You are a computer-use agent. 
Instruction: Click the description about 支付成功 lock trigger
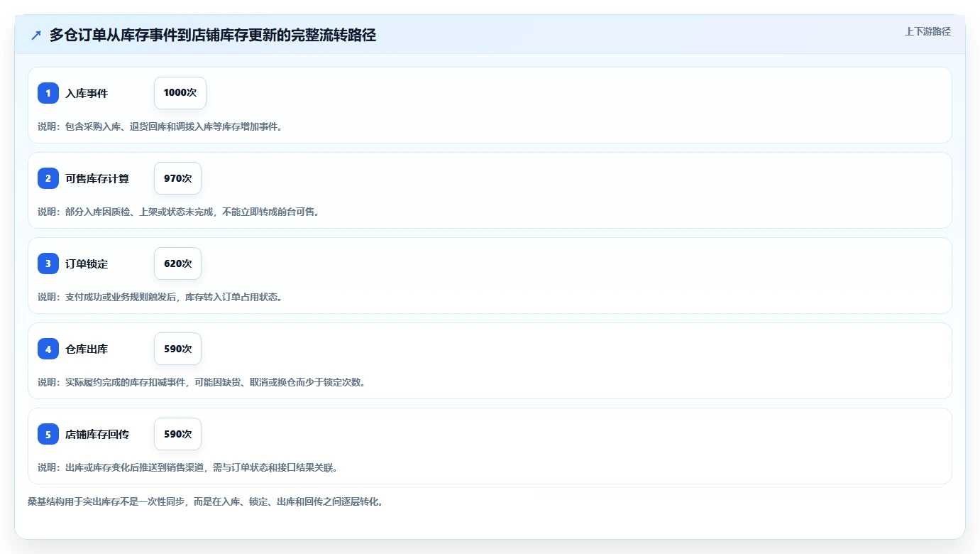[x=160, y=297]
